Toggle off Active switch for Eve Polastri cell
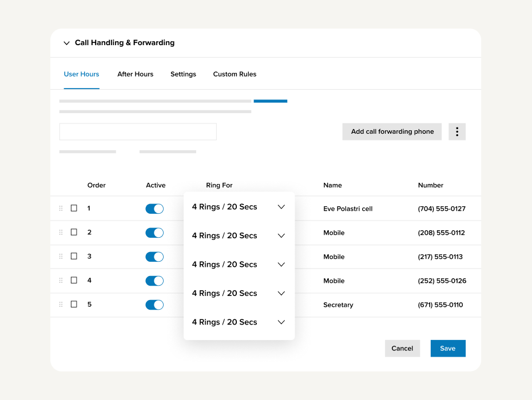Viewport: 532px width, 400px height. [154, 209]
